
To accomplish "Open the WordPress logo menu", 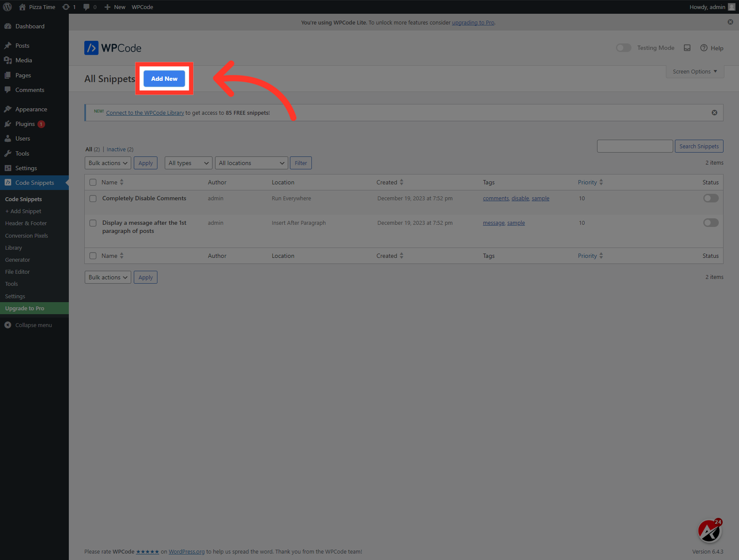I will (7, 7).
